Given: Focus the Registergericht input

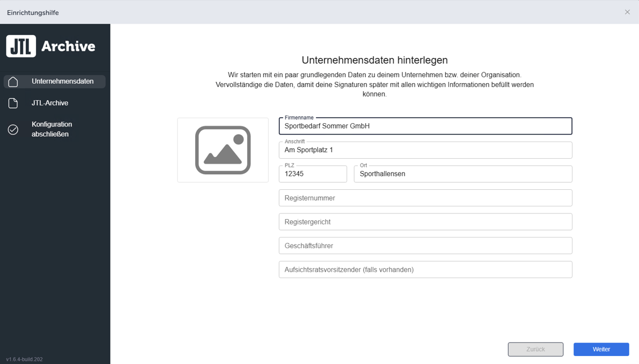Looking at the screenshot, I should tap(425, 222).
